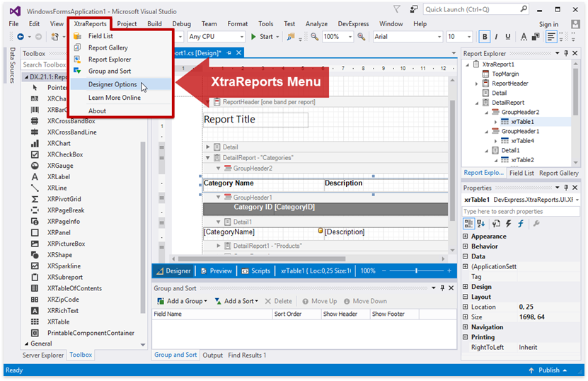Toggle Underline formatting button
The image size is (588, 381).
[x=508, y=36]
